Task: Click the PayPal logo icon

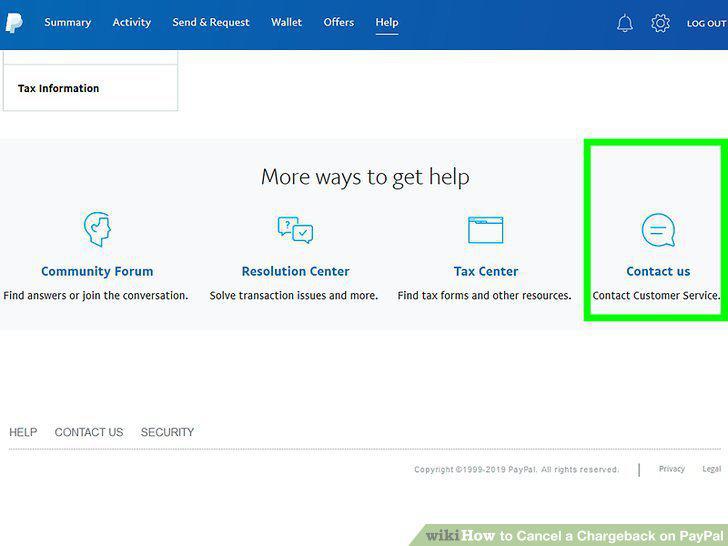Action: click(x=14, y=23)
